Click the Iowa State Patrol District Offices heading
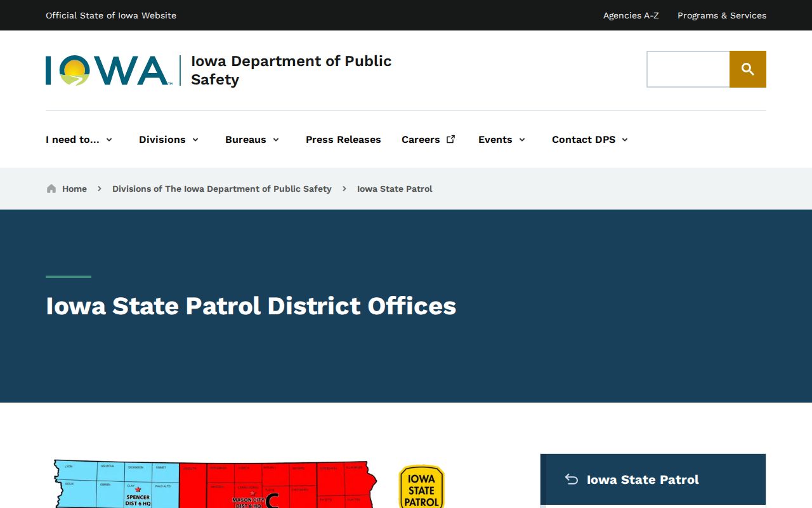 (251, 305)
